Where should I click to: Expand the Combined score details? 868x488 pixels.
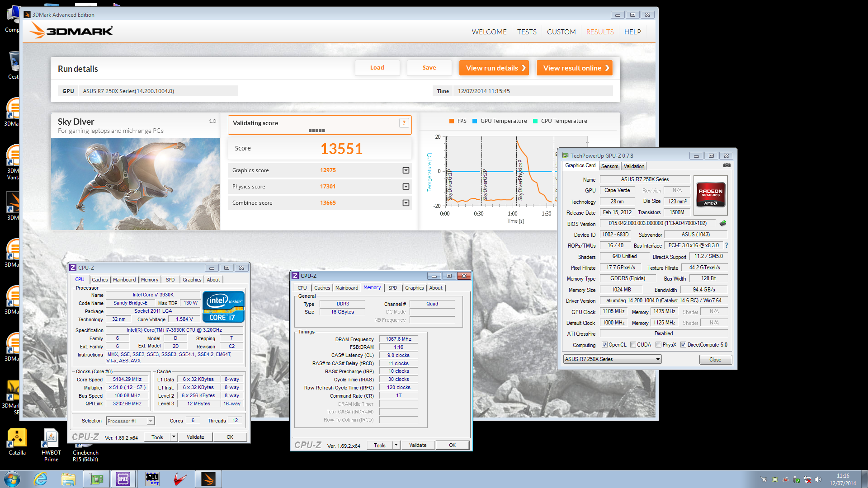pyautogui.click(x=406, y=203)
